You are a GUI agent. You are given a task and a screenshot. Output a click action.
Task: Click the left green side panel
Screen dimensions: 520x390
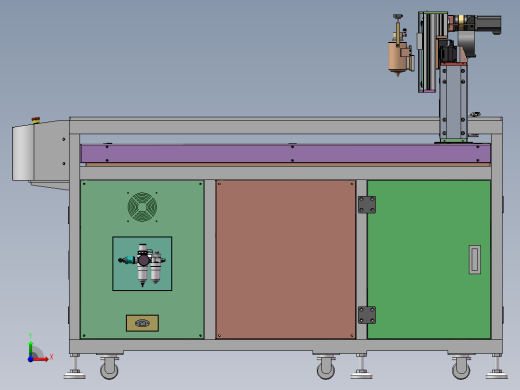142,260
